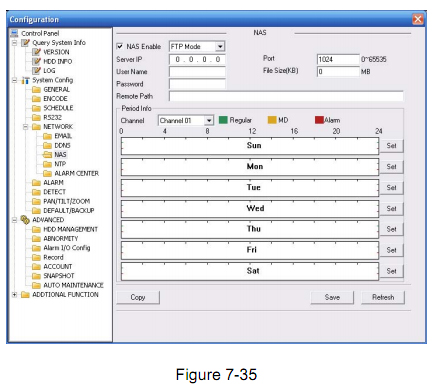Click the Set button for Wed

(x=391, y=209)
